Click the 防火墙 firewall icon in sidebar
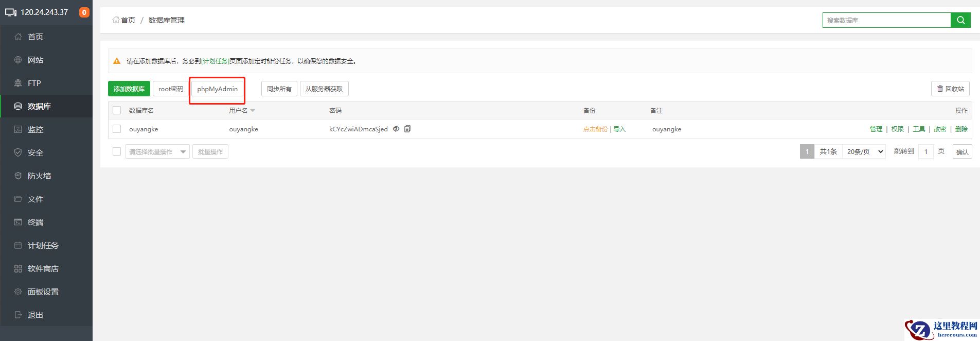 click(18, 176)
